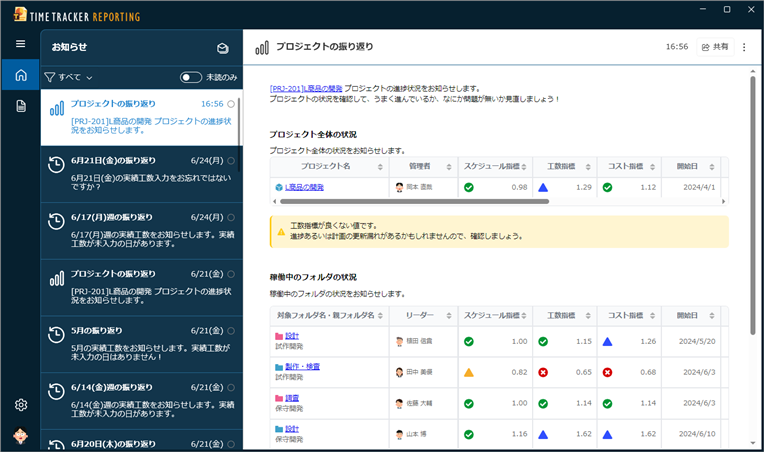The image size is (764, 452).
Task: Open the 設計 folder link
Action: 292,336
